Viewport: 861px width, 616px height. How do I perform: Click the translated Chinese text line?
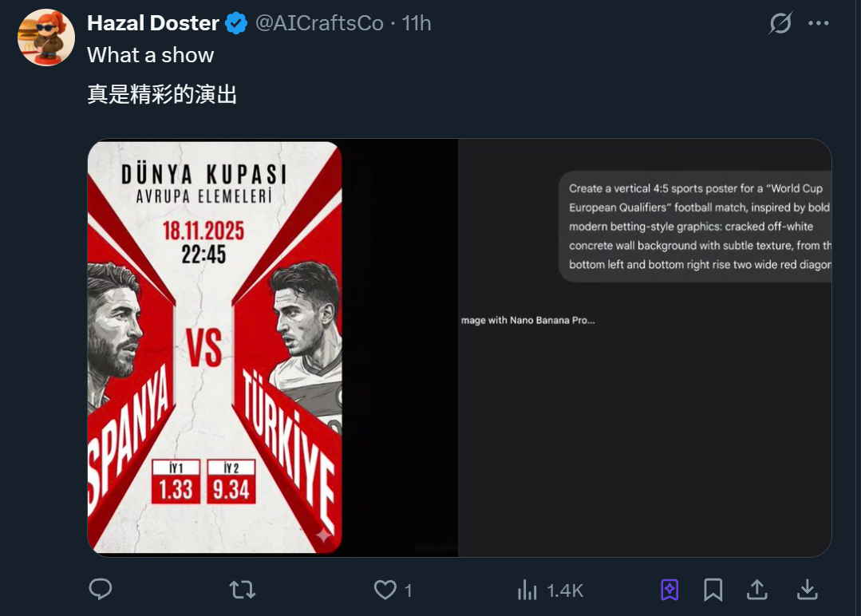pos(162,95)
